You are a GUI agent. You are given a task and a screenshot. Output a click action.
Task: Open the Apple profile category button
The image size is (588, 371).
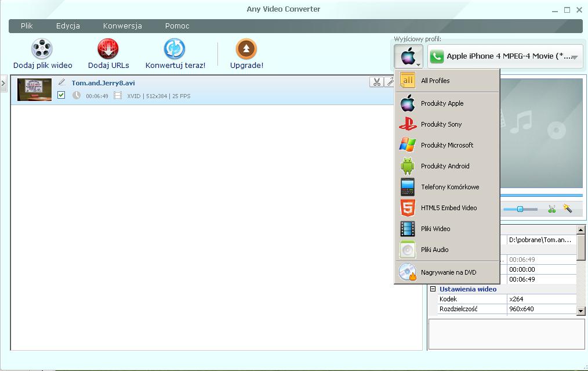[x=408, y=56]
